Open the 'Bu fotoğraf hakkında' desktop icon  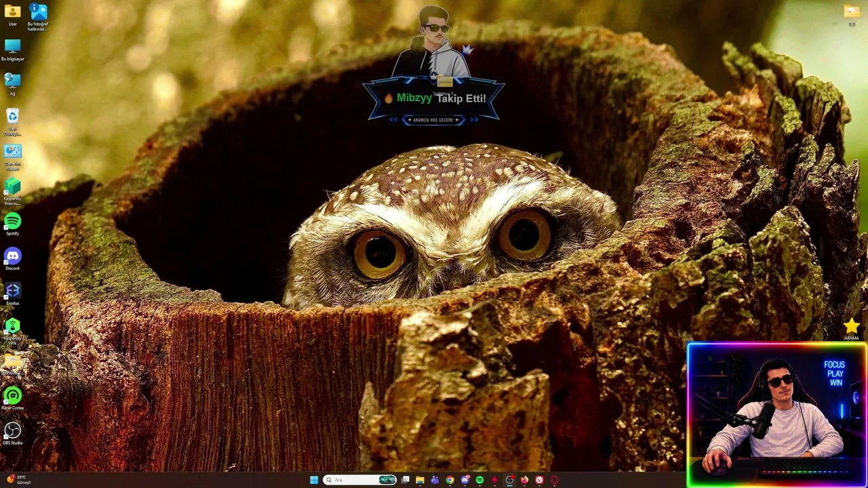pyautogui.click(x=38, y=18)
